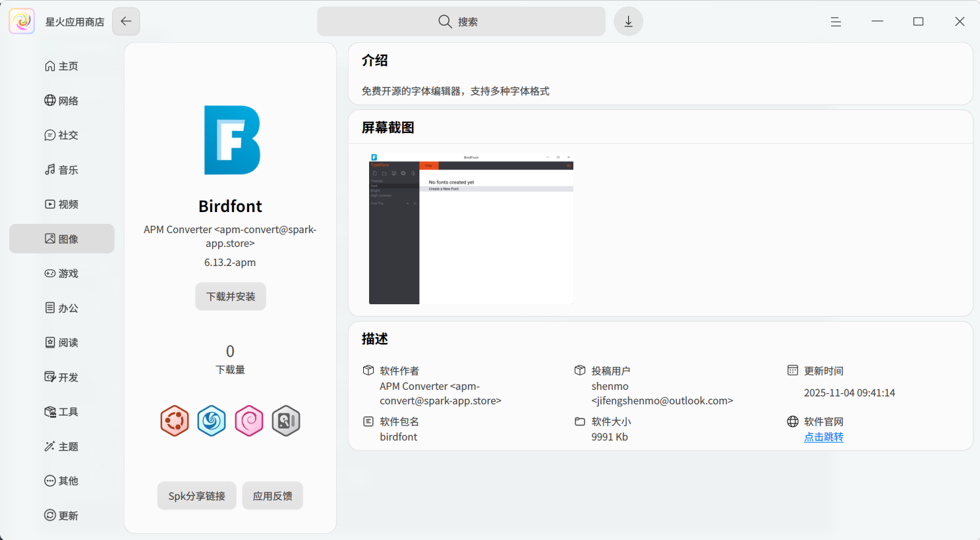Click the folder icon beside 软件大小
This screenshot has height=540, width=980.
(x=580, y=421)
